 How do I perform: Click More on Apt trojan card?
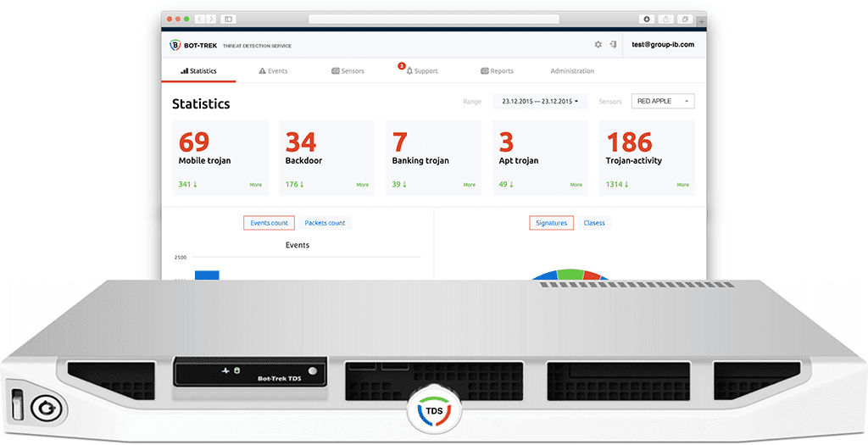pos(576,185)
